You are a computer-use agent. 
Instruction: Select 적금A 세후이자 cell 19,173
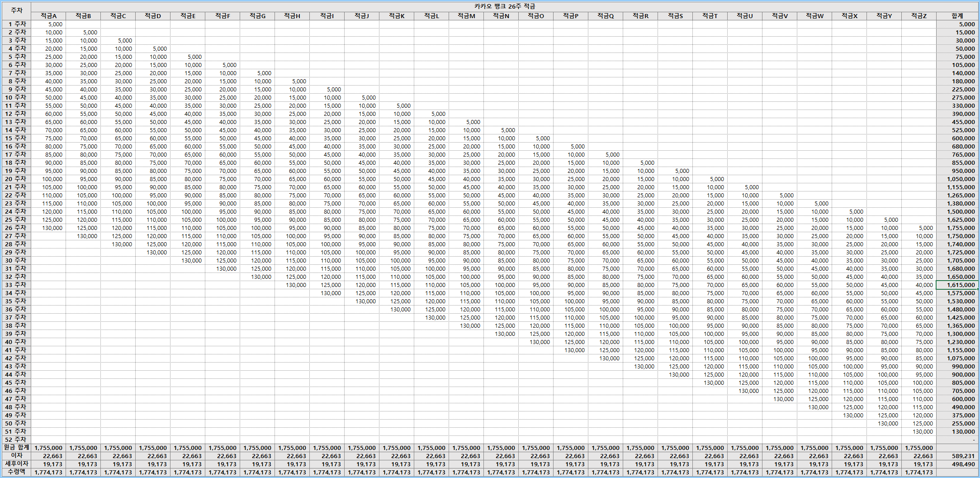(x=48, y=464)
